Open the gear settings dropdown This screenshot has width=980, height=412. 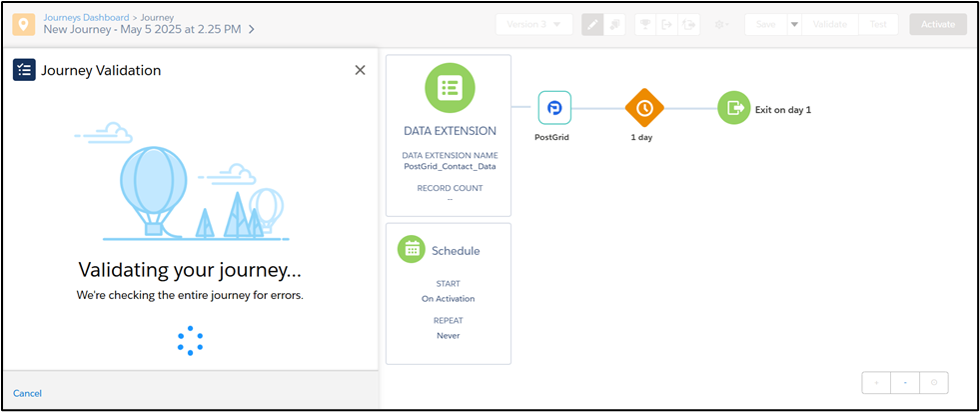(x=722, y=24)
